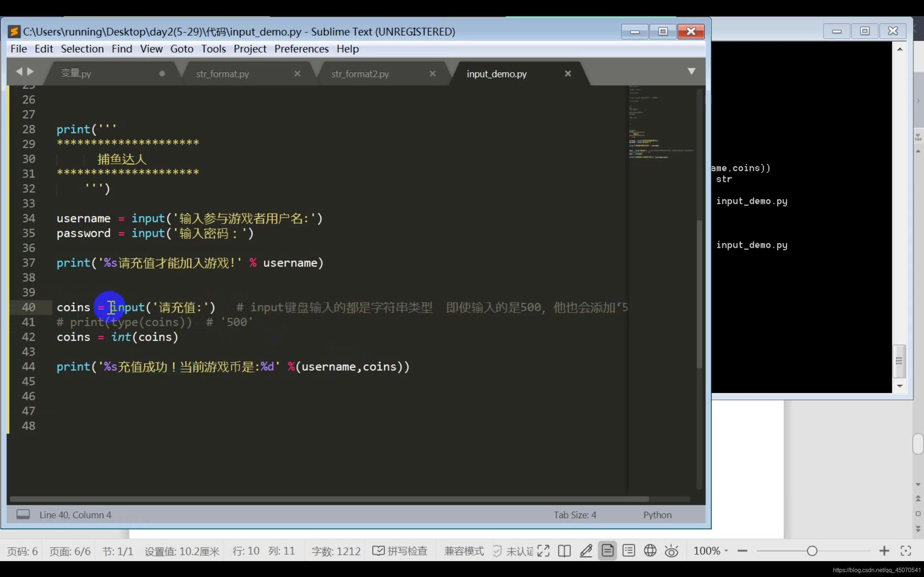Viewport: 924px width, 577px height.
Task: Open the tab list dropdown arrow
Action: (691, 71)
